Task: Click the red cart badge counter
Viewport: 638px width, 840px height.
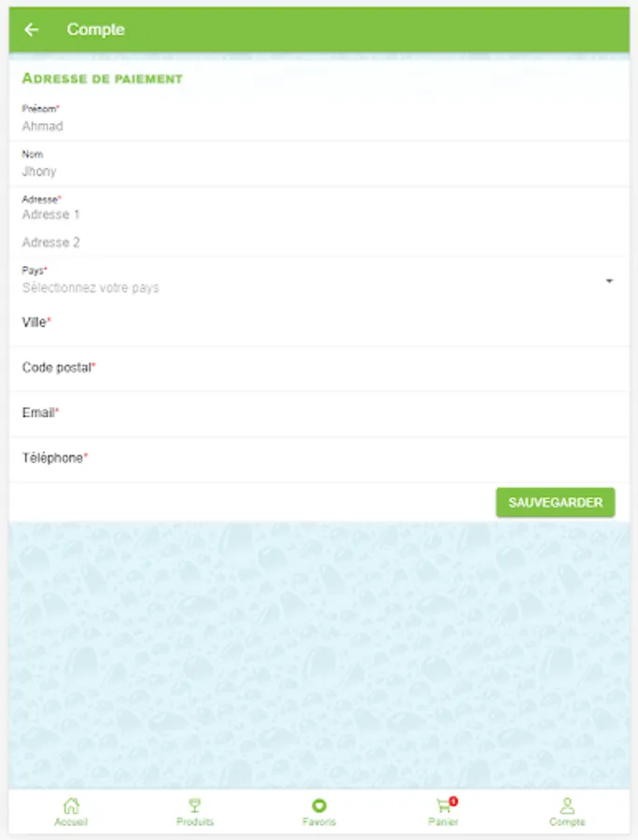Action: [453, 801]
